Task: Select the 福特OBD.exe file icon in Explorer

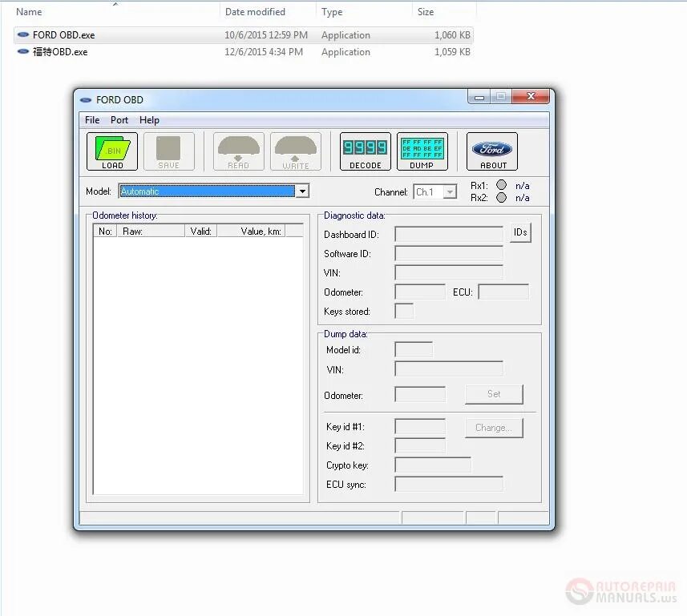Action: tap(23, 51)
